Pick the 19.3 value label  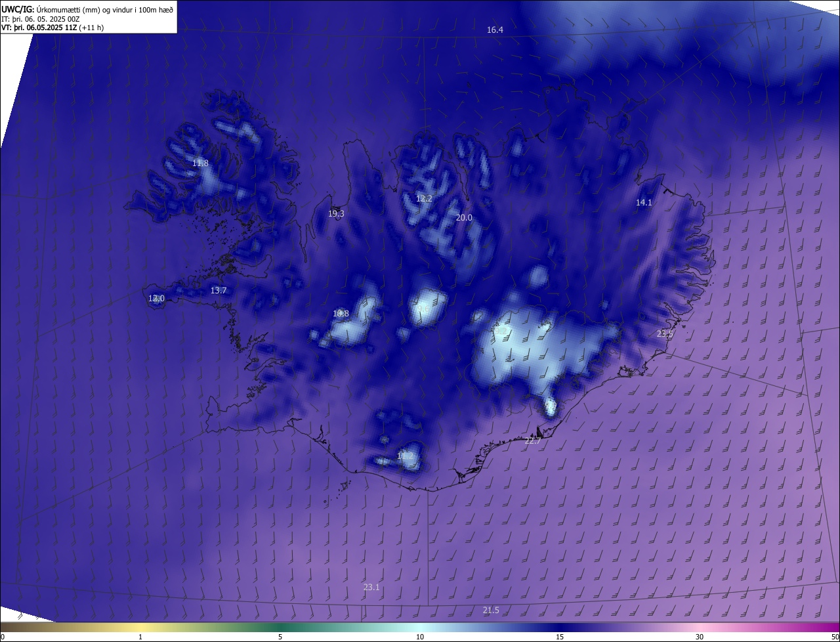(336, 213)
